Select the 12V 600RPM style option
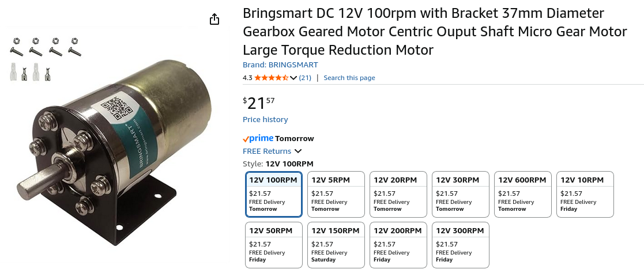 click(523, 194)
